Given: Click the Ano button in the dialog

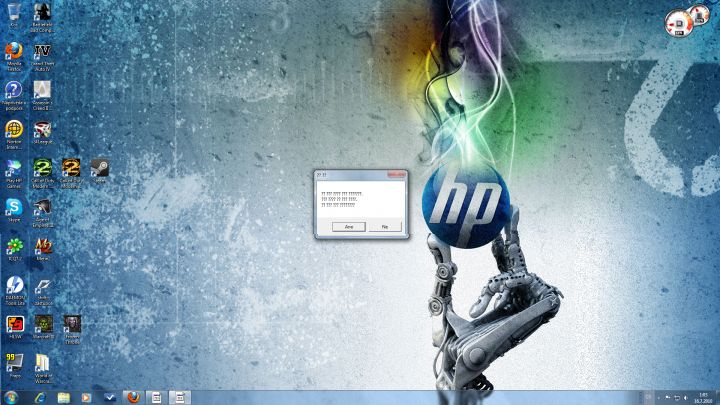Looking at the screenshot, I should (x=349, y=227).
